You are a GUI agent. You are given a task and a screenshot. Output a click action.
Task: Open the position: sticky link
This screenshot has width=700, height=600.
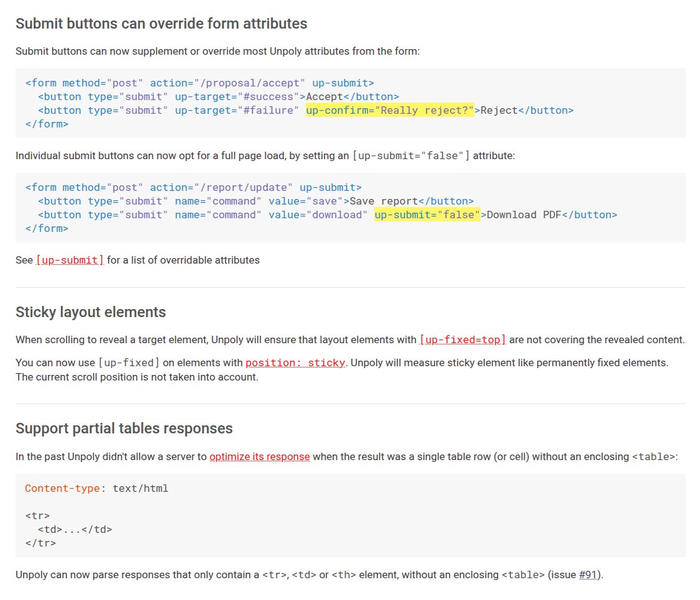pos(295,363)
